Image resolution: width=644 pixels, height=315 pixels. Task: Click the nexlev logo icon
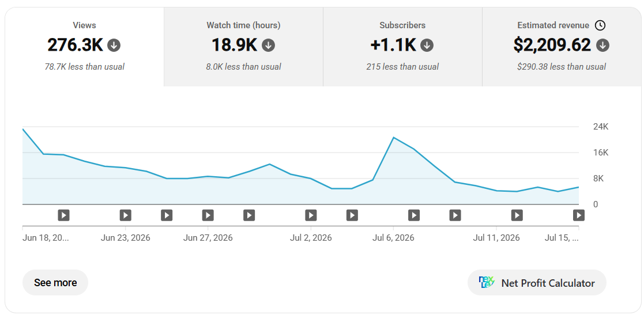pos(487,282)
